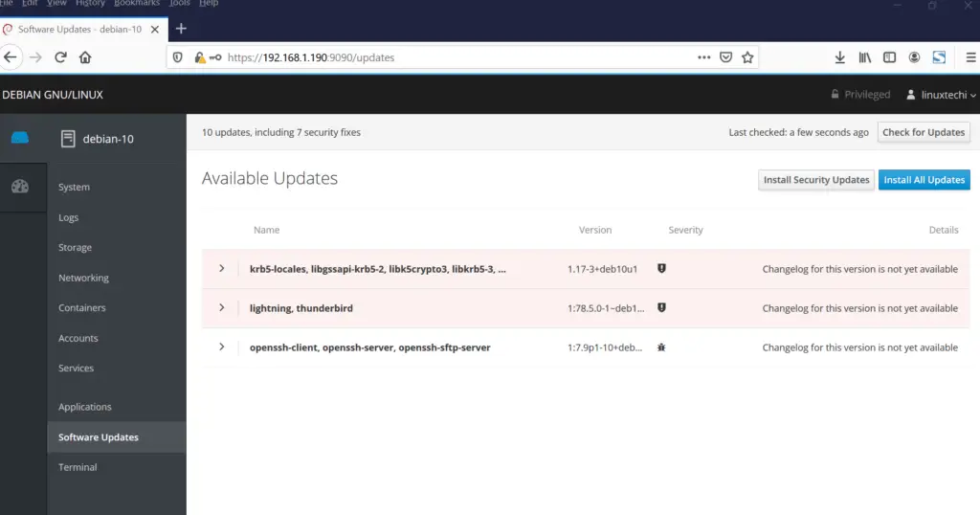Click the Version column header
The height and width of the screenshot is (515, 980).
point(595,230)
